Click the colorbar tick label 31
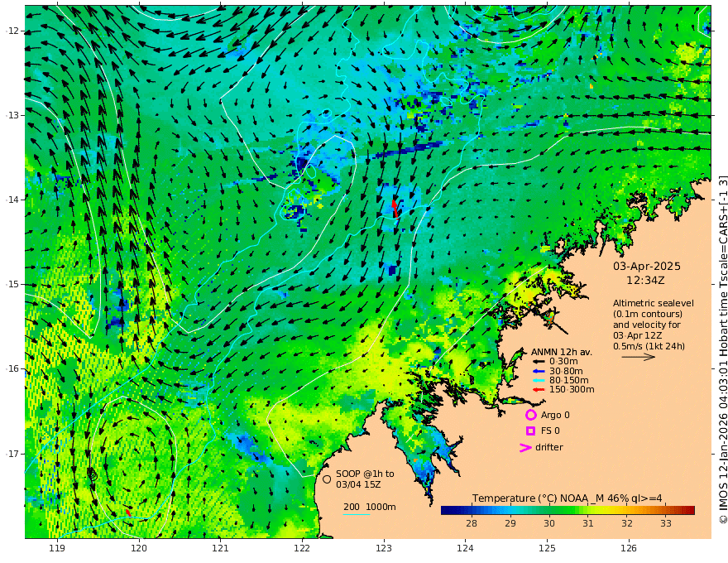 (x=588, y=523)
